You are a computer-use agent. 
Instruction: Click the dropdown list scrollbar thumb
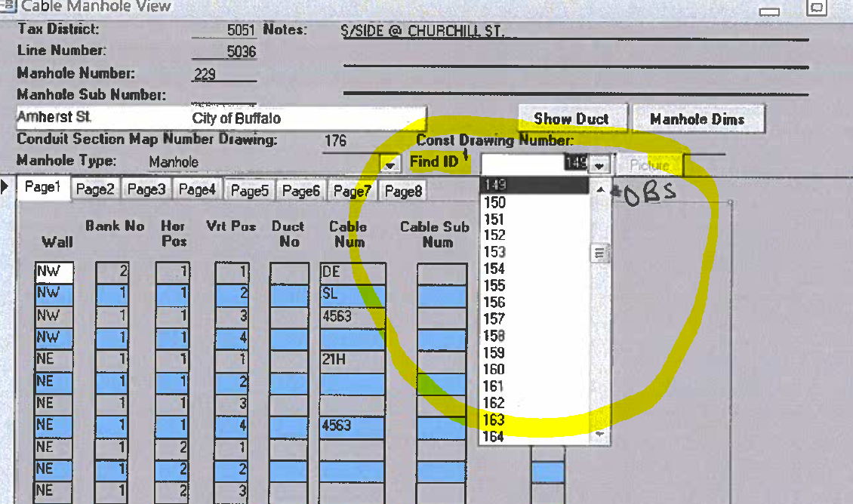600,253
